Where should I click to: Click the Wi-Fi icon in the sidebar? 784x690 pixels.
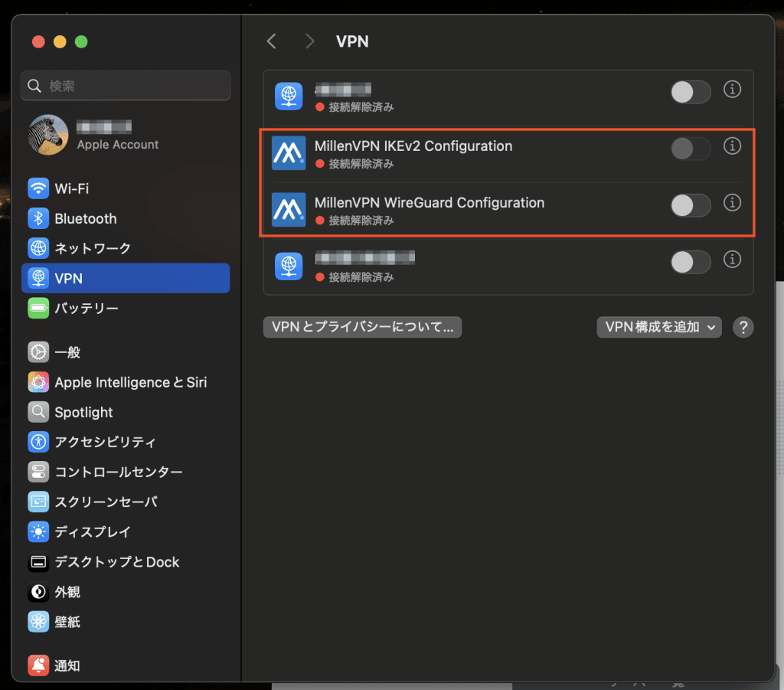(x=38, y=188)
